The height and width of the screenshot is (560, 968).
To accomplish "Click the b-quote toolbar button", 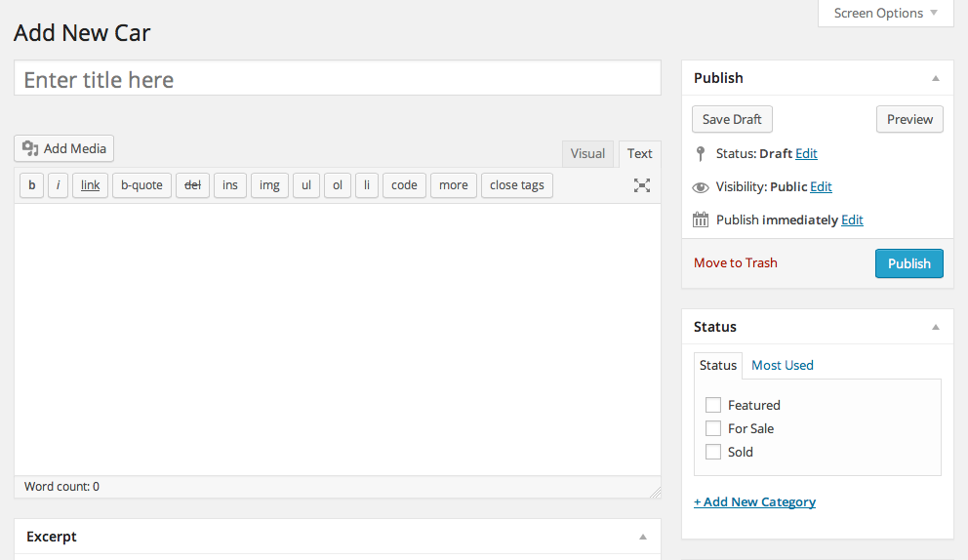I will pyautogui.click(x=141, y=185).
